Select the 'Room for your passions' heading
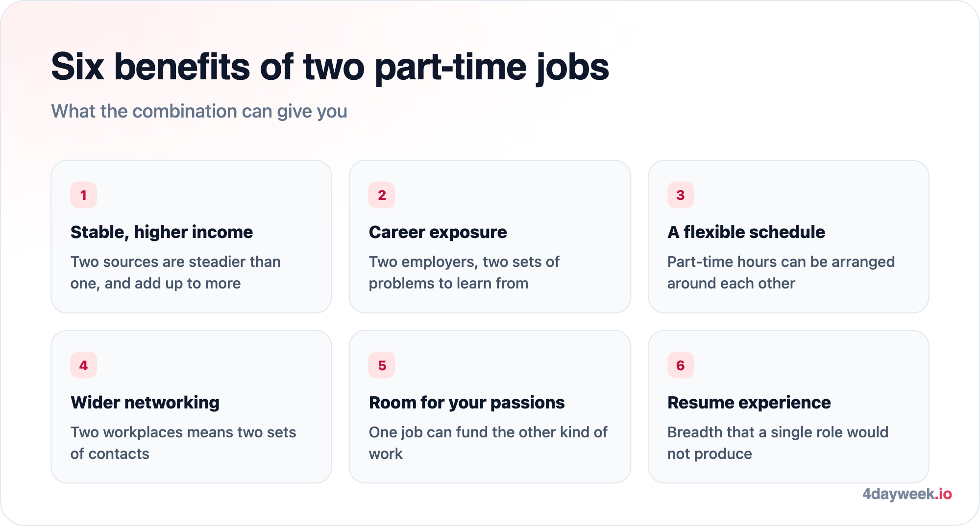This screenshot has width=980, height=526. click(467, 403)
